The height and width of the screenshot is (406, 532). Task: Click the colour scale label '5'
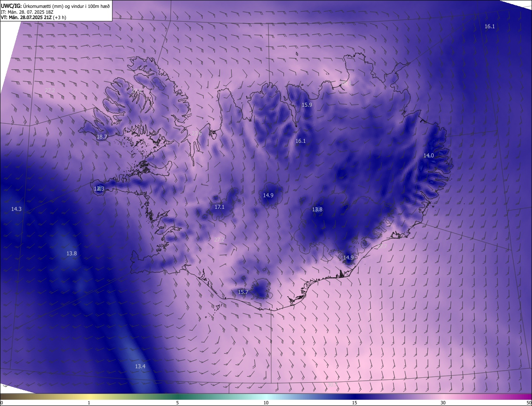tap(177, 403)
